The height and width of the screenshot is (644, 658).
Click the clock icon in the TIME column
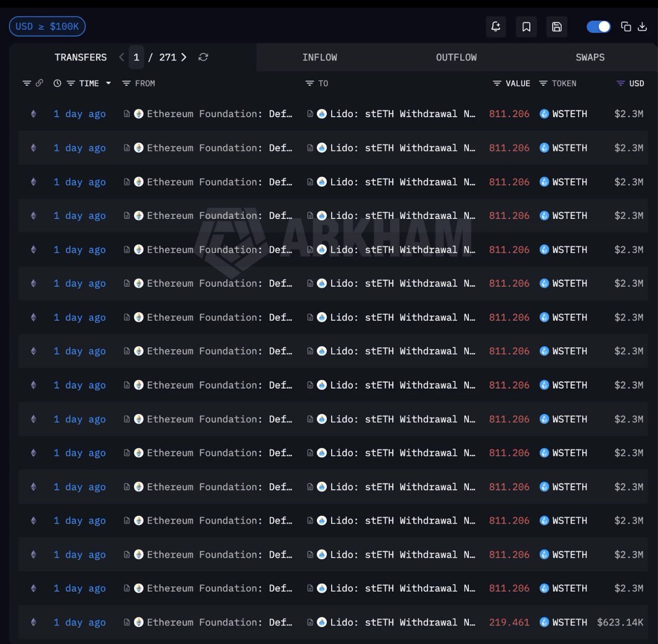(x=57, y=83)
